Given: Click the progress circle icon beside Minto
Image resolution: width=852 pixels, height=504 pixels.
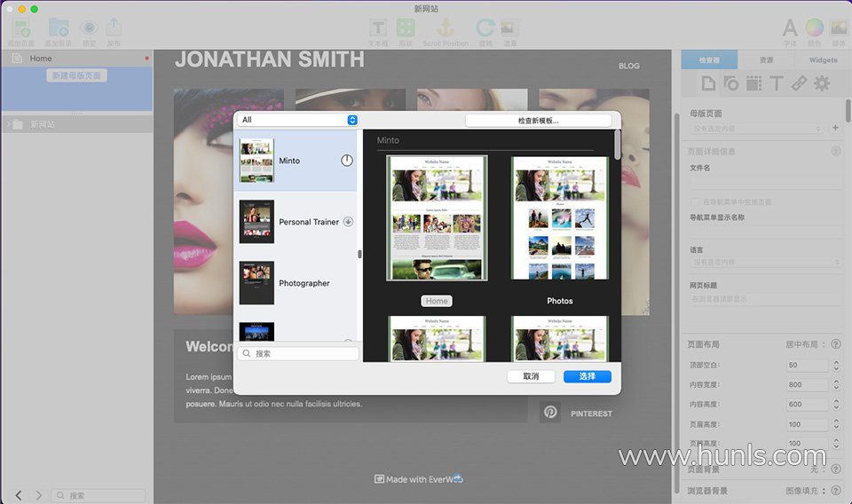Looking at the screenshot, I should 347,161.
